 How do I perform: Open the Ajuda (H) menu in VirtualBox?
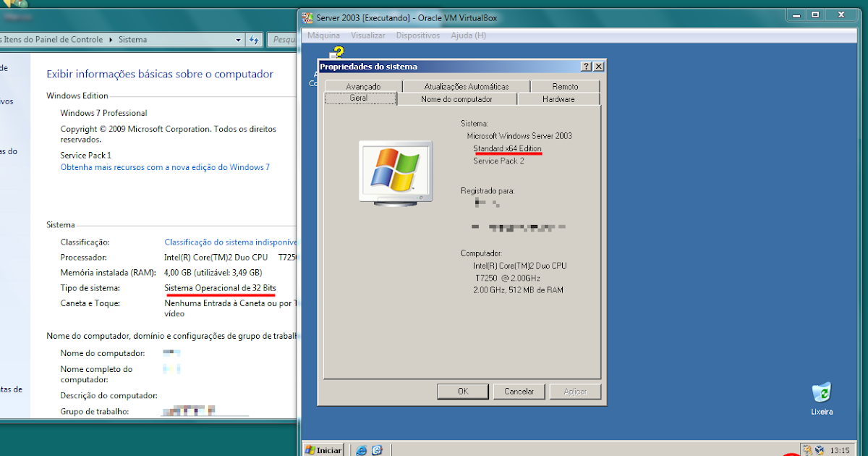point(468,35)
